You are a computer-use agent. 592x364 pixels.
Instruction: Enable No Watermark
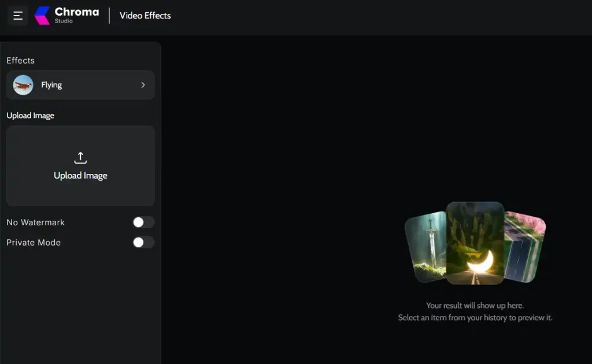pyautogui.click(x=143, y=222)
